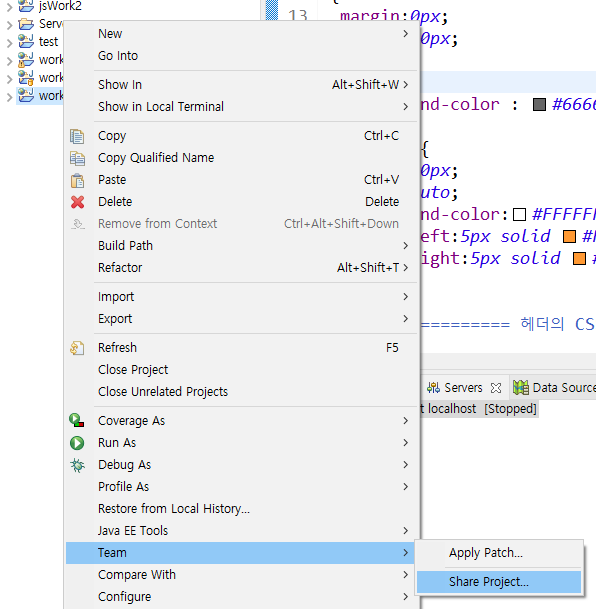Switch to Data Source Explorer tab
The image size is (596, 609).
[554, 388]
